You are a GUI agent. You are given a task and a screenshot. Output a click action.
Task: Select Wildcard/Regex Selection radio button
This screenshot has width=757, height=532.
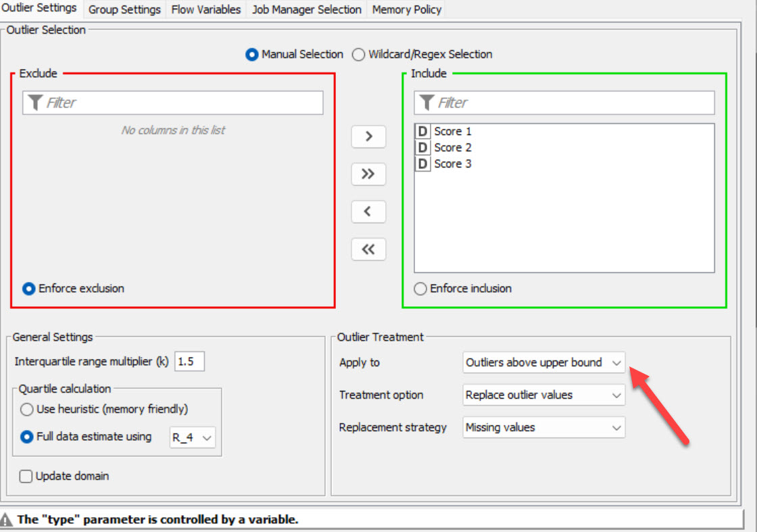[x=359, y=55]
